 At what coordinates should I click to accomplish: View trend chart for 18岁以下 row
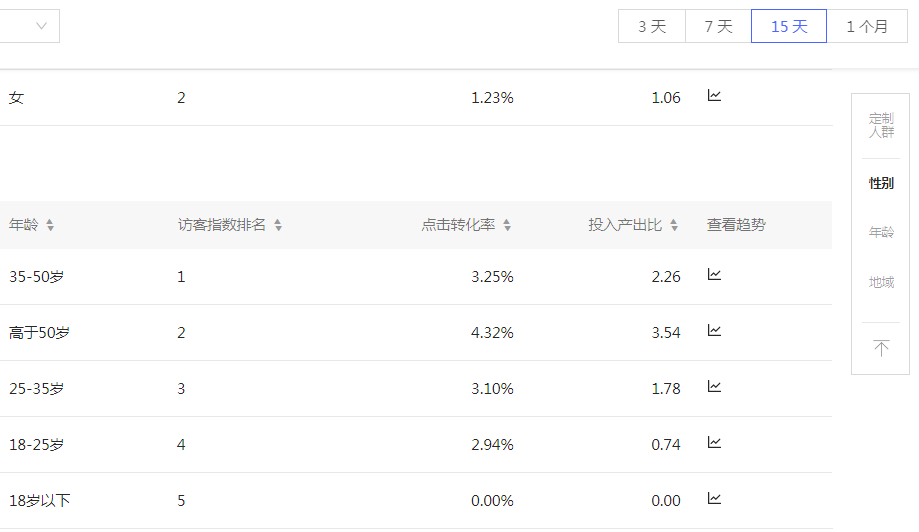[x=714, y=499]
